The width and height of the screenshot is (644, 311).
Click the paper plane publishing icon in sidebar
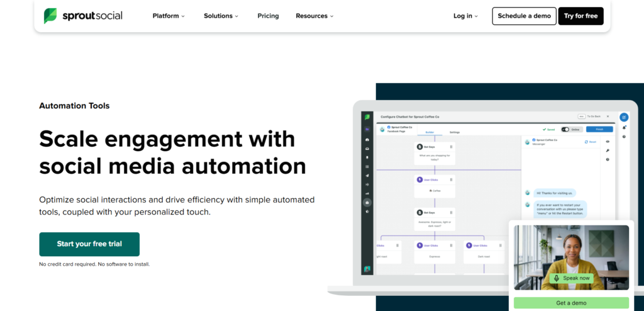[x=367, y=176]
